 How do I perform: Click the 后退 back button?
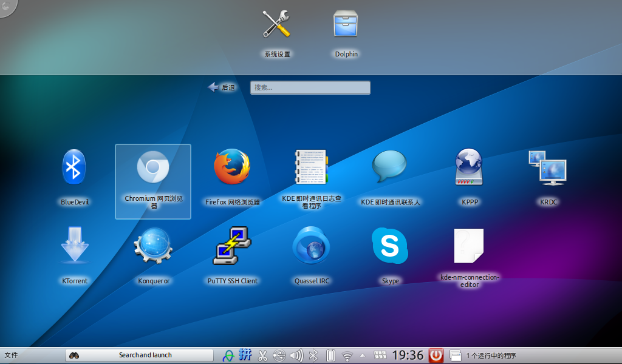[x=221, y=87]
